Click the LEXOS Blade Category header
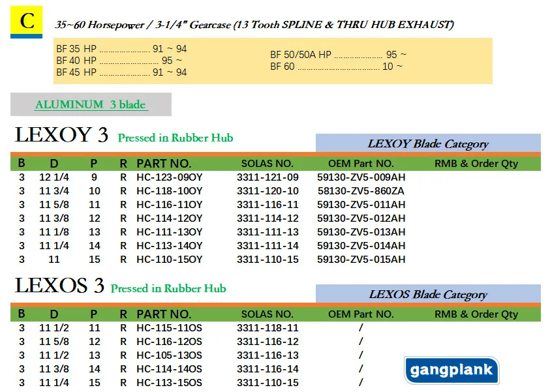Screen dimensions: 550x392 428,294
